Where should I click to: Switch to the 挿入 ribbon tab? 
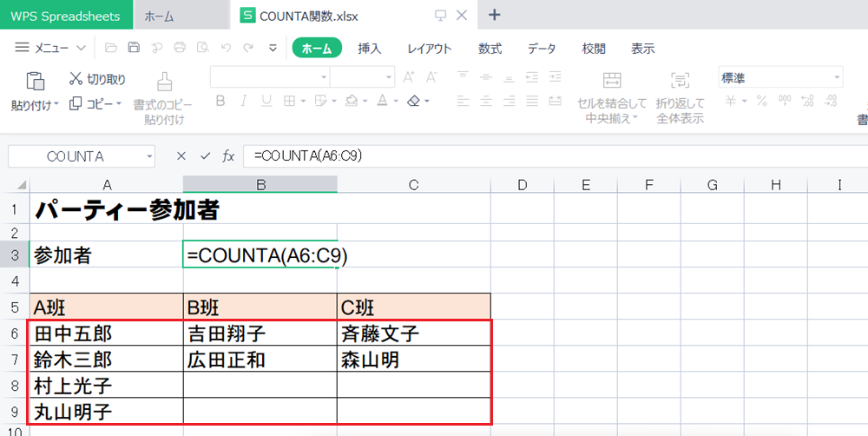369,48
